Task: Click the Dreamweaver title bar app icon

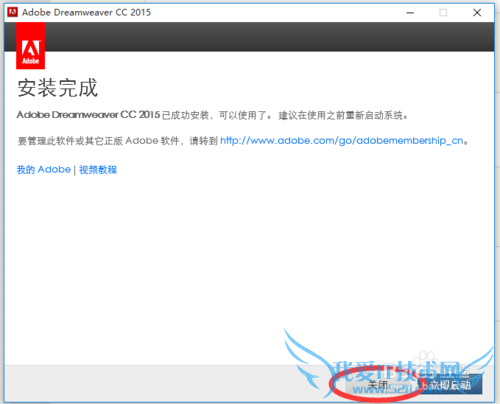Action: pos(13,12)
